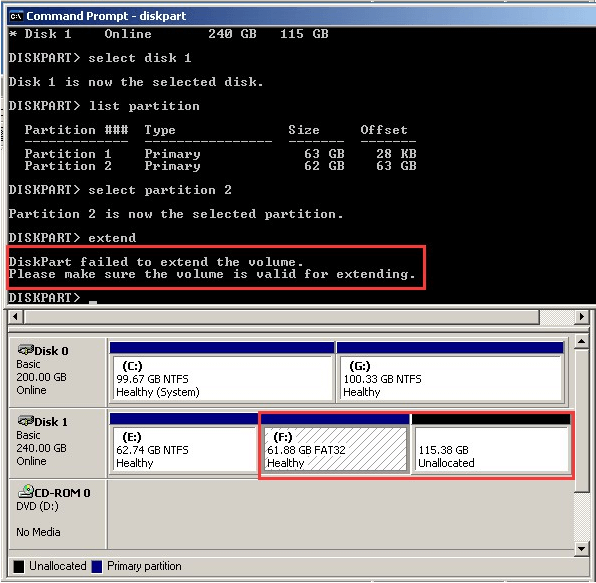Click the horizontal scrollbar left arrow

coord(15,316)
